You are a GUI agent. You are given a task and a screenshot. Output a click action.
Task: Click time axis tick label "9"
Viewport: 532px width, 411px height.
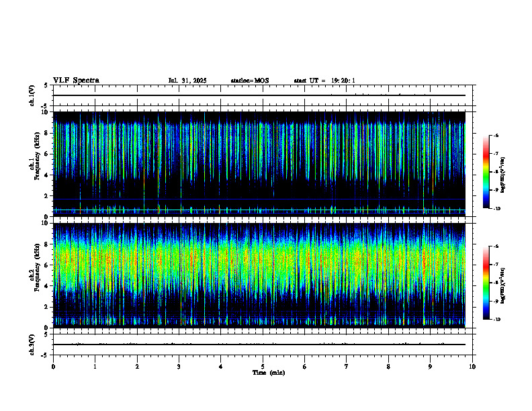(x=430, y=367)
